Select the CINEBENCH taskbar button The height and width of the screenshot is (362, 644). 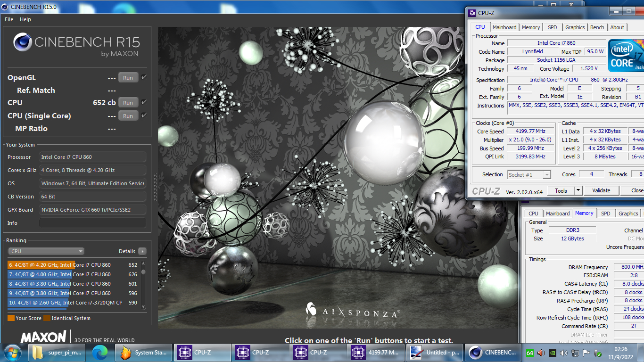(494, 353)
